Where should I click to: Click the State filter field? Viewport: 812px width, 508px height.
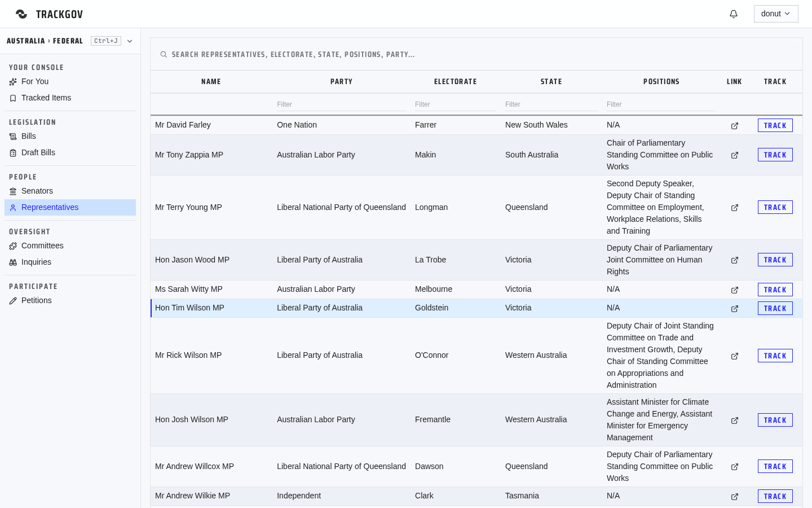pyautogui.click(x=551, y=104)
